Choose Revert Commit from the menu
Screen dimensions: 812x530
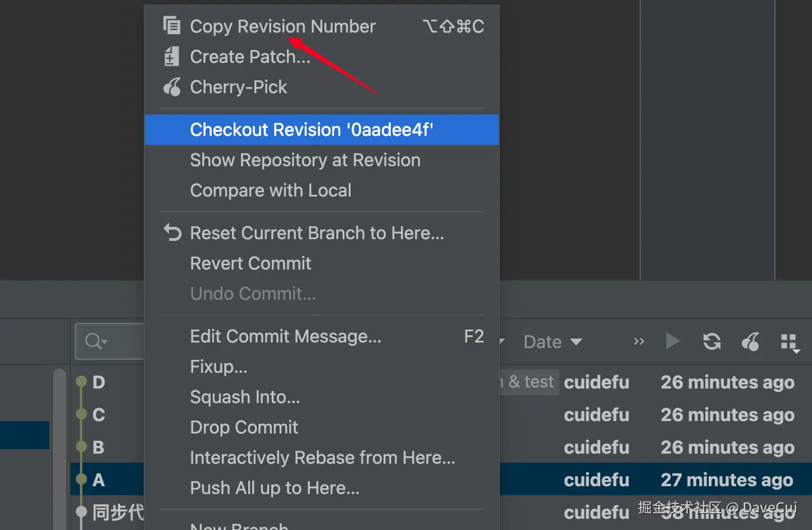tap(250, 263)
